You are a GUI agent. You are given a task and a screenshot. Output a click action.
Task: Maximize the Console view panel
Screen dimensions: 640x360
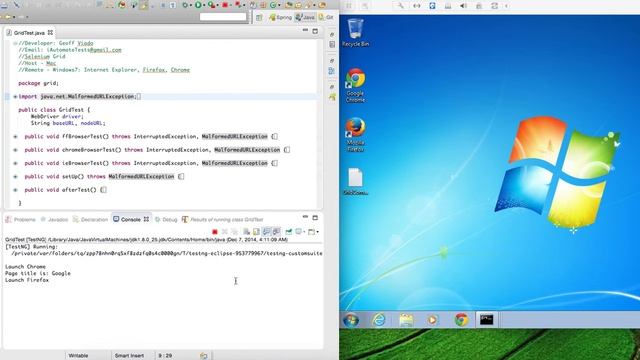point(315,218)
